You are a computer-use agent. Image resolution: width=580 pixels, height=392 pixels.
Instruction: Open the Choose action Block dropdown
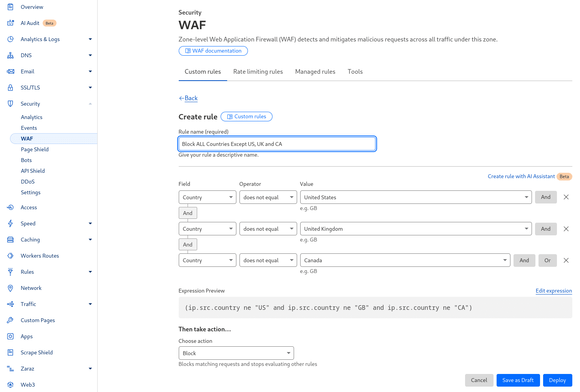(236, 353)
